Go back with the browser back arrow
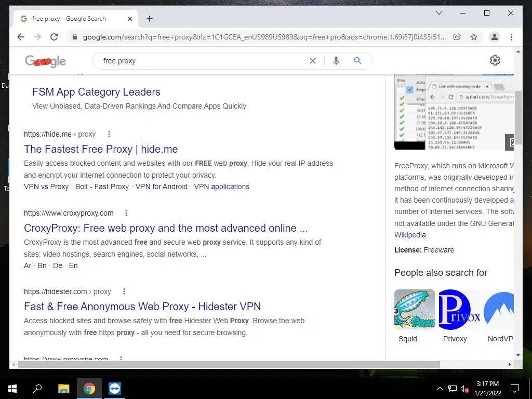Screen dimensions: 532x399 (x=21, y=37)
